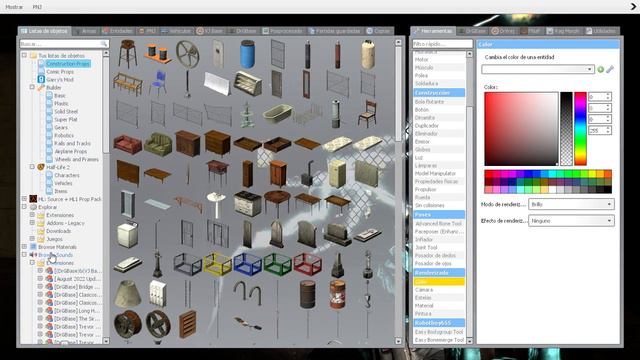
Task: Select the Pintura tool
Action: (439, 313)
